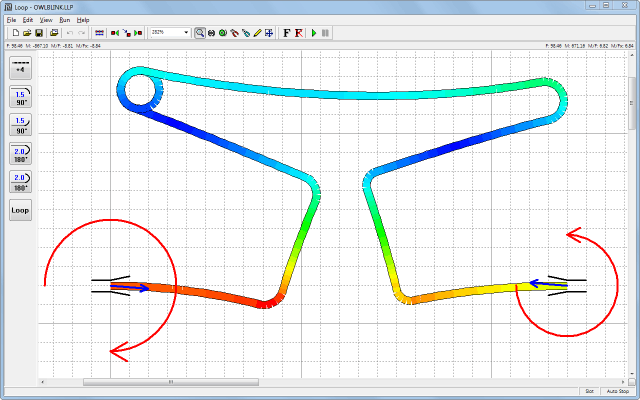Click the Loop button in the side panel
The height and width of the screenshot is (400, 640).
coord(20,211)
